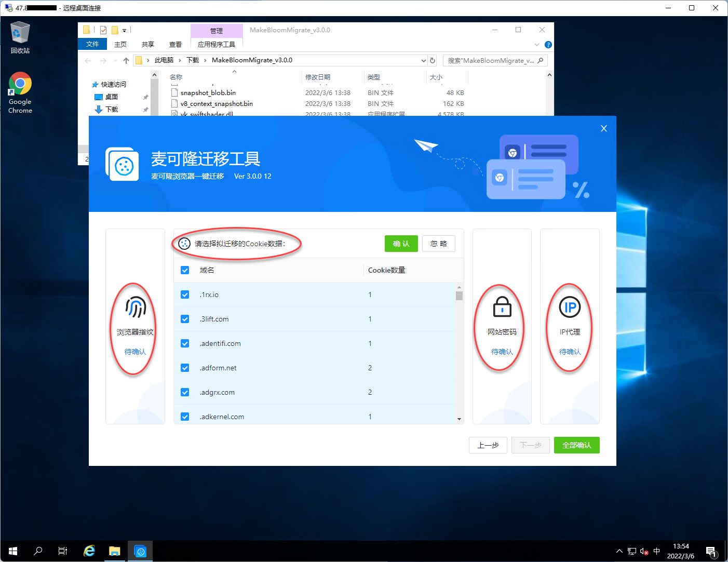Select snapshot_blob.bin file in Explorer
Image resolution: width=728 pixels, height=562 pixels.
pos(208,93)
